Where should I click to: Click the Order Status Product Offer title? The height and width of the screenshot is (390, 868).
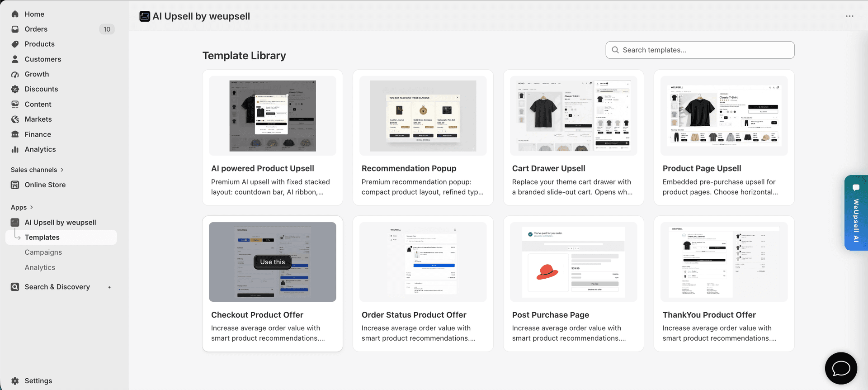coord(414,315)
